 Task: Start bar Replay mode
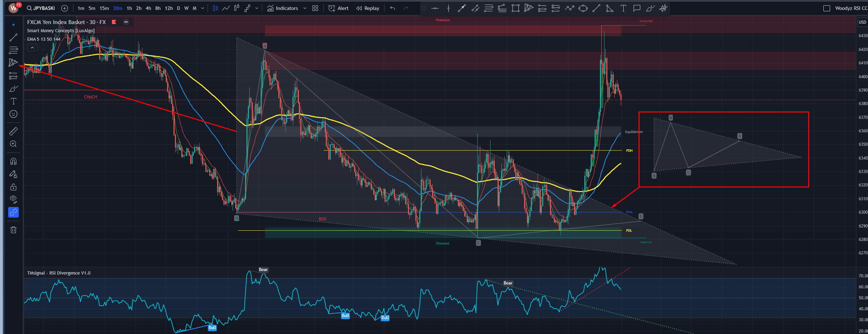pyautogui.click(x=368, y=8)
